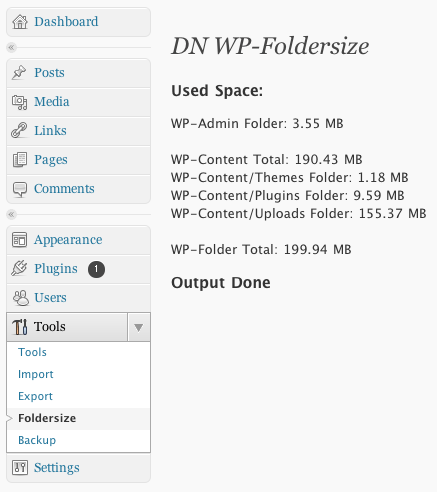Open the Import submenu item
Viewport: 437px width, 492px height.
pyautogui.click(x=36, y=374)
